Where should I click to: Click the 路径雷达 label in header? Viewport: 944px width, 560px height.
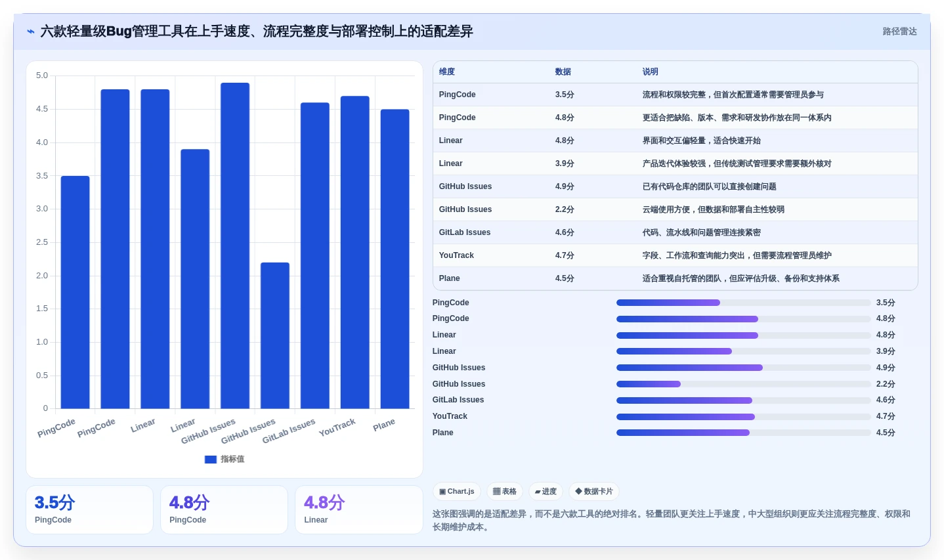[899, 32]
